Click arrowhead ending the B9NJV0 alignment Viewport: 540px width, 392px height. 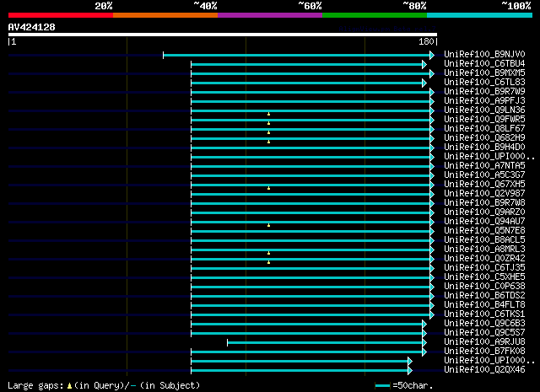[432, 55]
